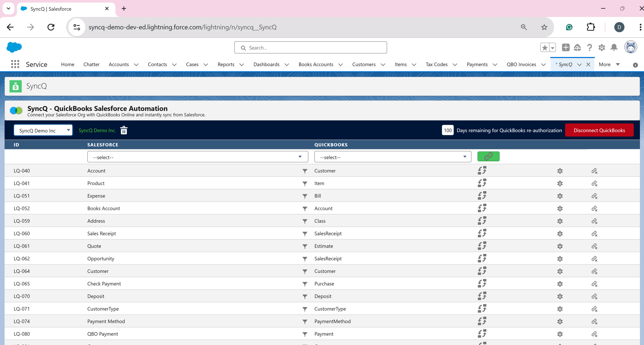Screen dimensions: 644x345
Task: Click the SyncQ Demo Inc. green link
Action: (97, 130)
